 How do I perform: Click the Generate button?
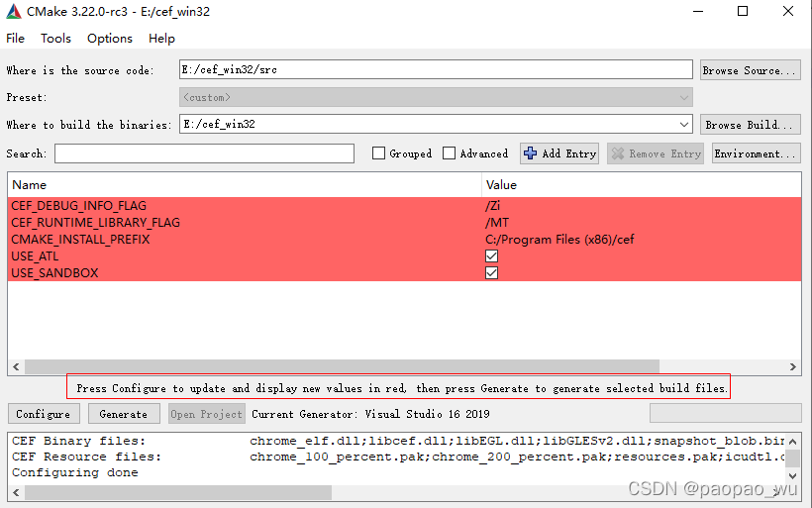pyautogui.click(x=124, y=414)
